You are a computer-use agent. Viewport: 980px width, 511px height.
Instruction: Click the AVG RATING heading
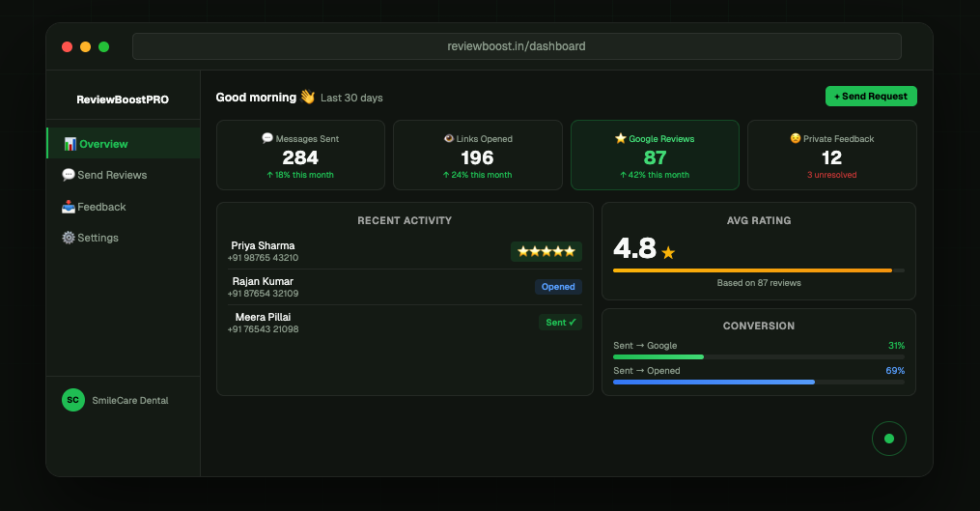click(759, 220)
